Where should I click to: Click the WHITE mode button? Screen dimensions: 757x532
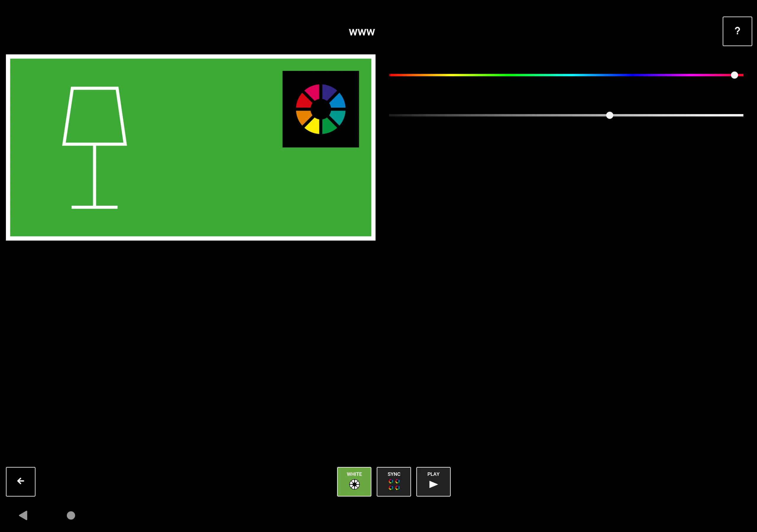point(354,482)
